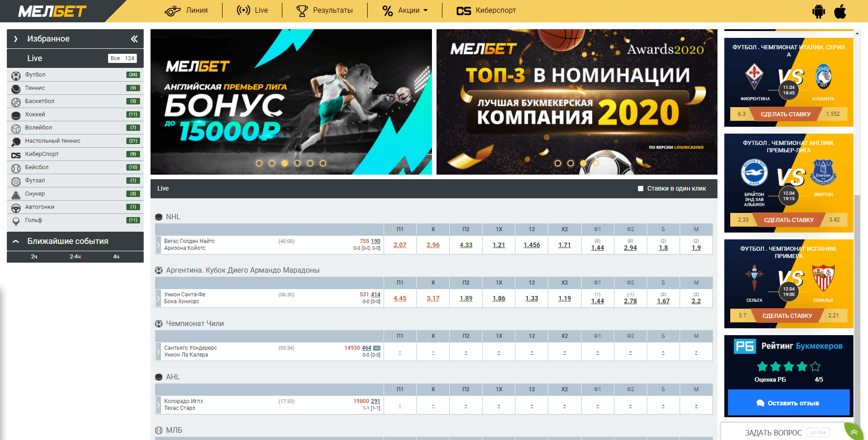This screenshot has height=440, width=868.
Task: Select the first dot on Awards banner carousel
Action: (x=558, y=163)
